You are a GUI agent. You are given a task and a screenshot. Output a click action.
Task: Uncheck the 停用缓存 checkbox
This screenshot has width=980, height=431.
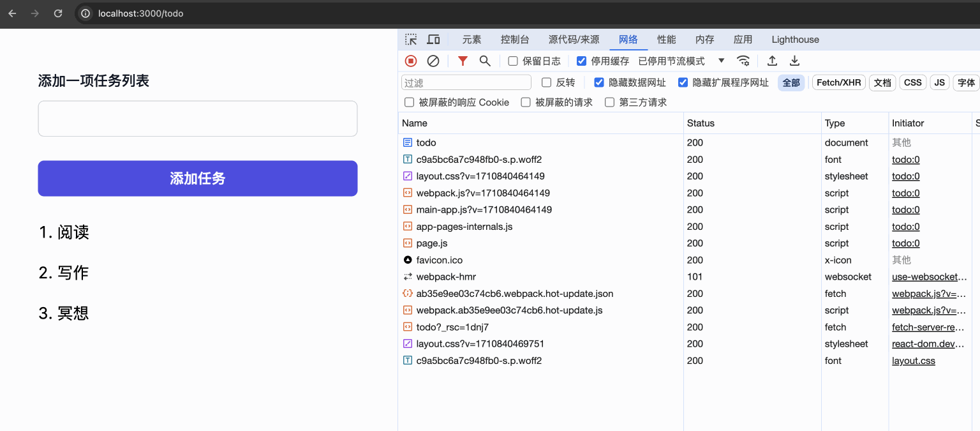tap(581, 61)
